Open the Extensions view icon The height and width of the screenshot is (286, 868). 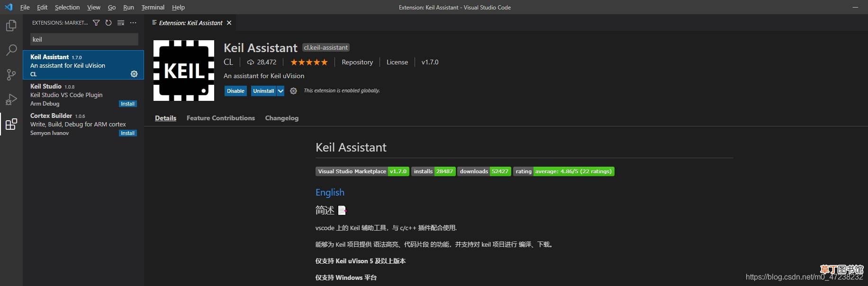click(x=11, y=124)
